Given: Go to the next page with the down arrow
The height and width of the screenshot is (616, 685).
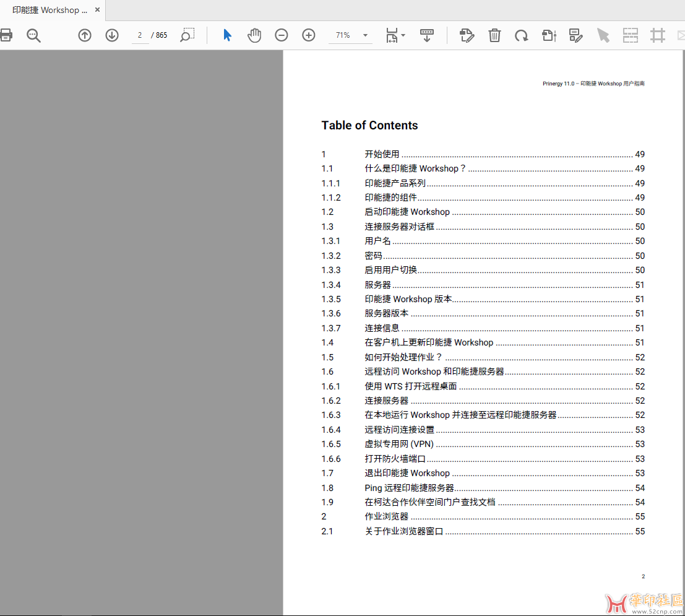Looking at the screenshot, I should point(112,35).
